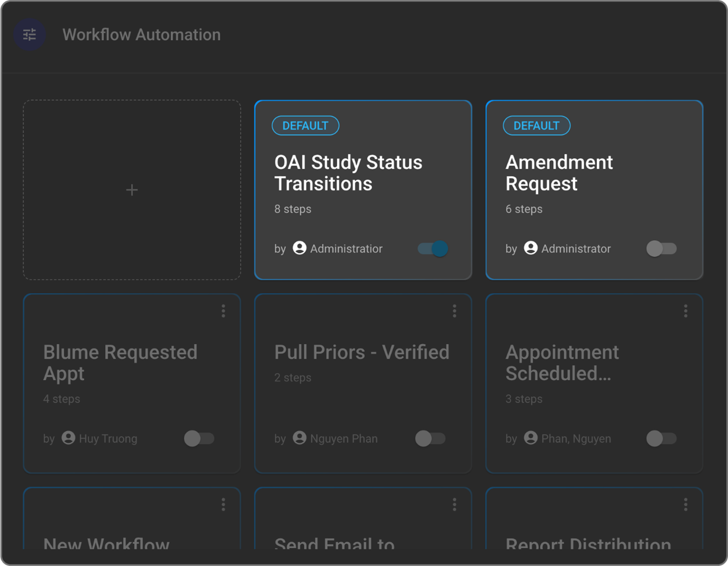Click DEFAULT badge on OAI Study card
This screenshot has height=566, width=728.
coord(305,126)
